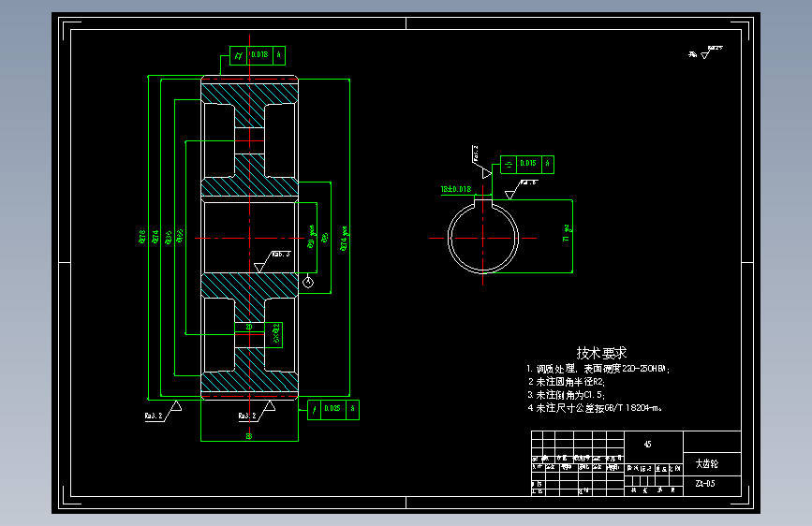Select the Ø274 dimension on the left
The image size is (812, 526).
155,237
